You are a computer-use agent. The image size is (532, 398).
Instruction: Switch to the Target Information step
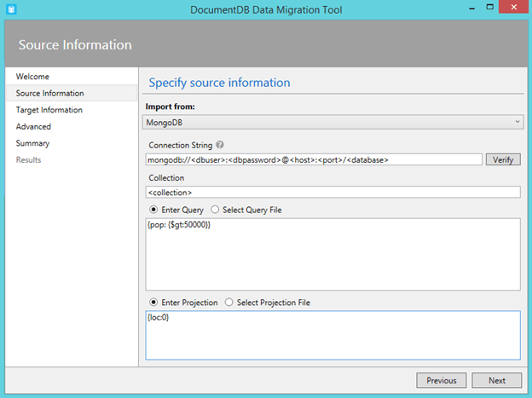coord(49,110)
